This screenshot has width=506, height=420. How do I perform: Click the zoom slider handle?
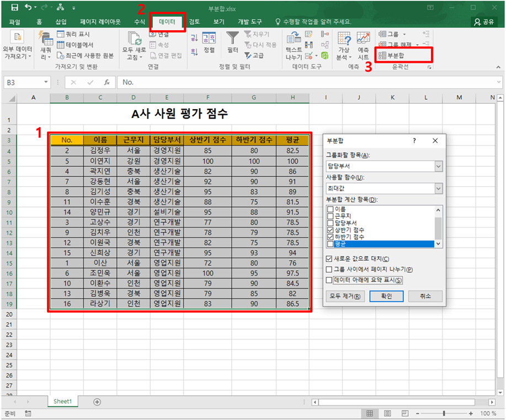click(x=444, y=413)
